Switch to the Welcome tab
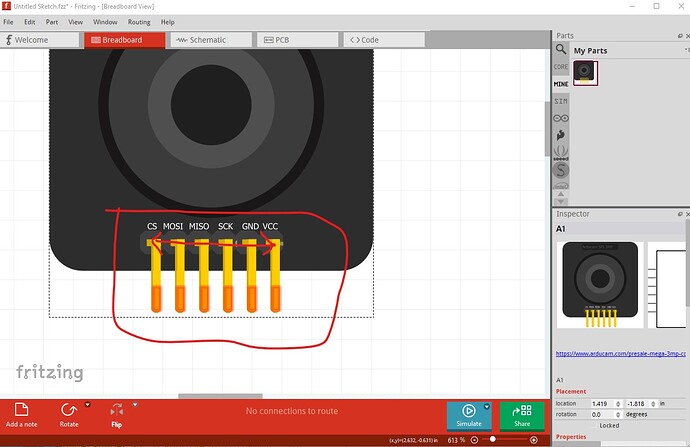 point(40,40)
